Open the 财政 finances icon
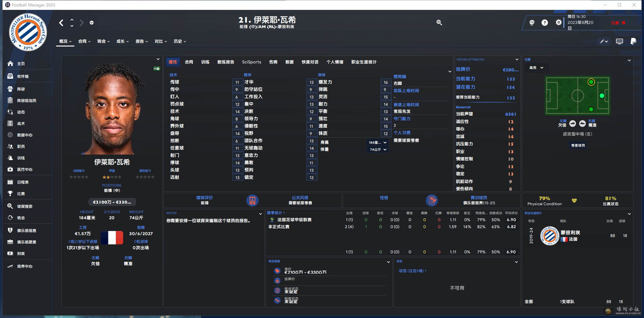This screenshot has height=318, width=644. pyautogui.click(x=10, y=253)
